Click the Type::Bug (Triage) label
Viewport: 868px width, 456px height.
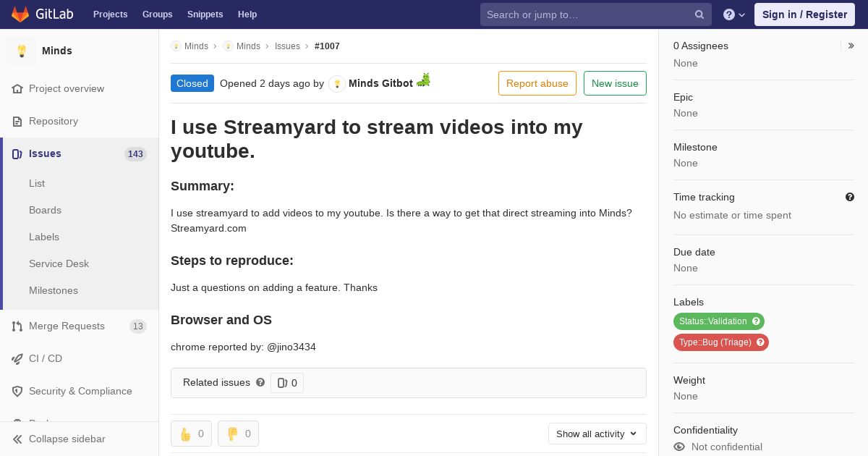[715, 342]
